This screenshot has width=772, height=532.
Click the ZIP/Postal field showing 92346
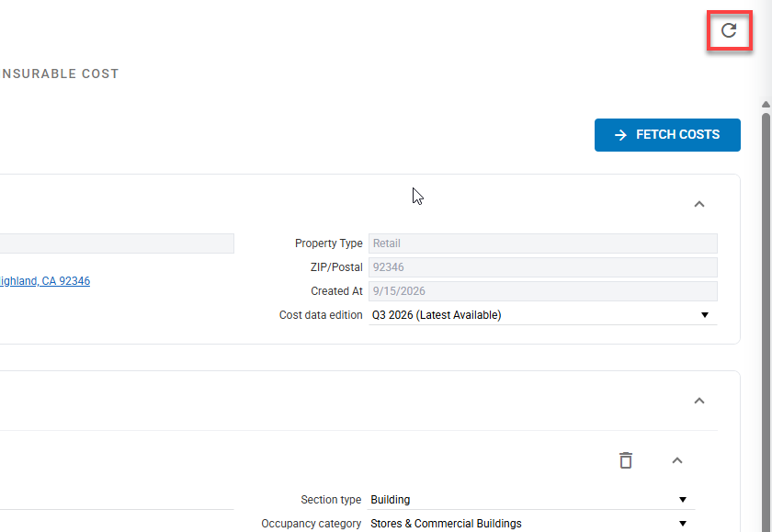click(x=542, y=267)
